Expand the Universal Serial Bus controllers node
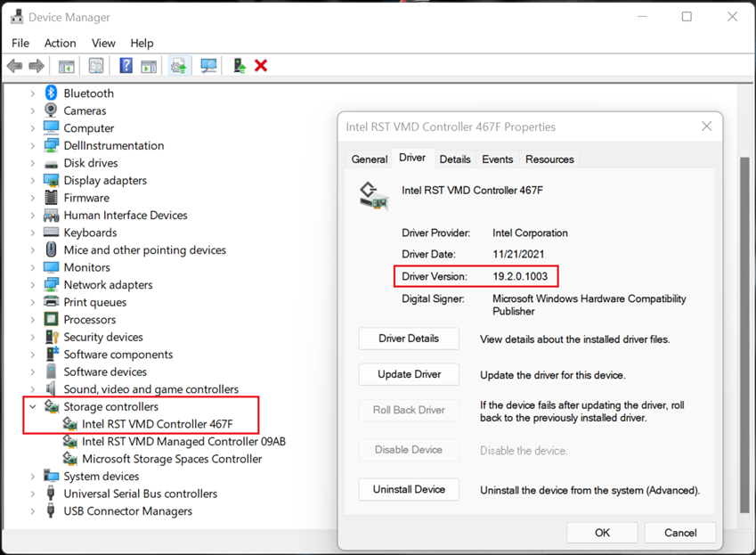 [x=33, y=494]
